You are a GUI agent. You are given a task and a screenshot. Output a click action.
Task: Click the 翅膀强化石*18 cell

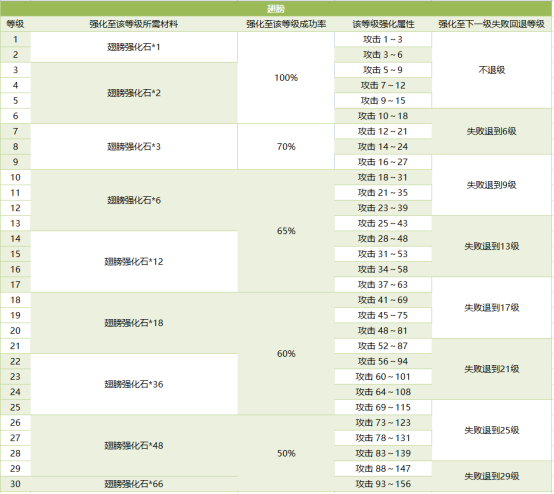coord(134,323)
